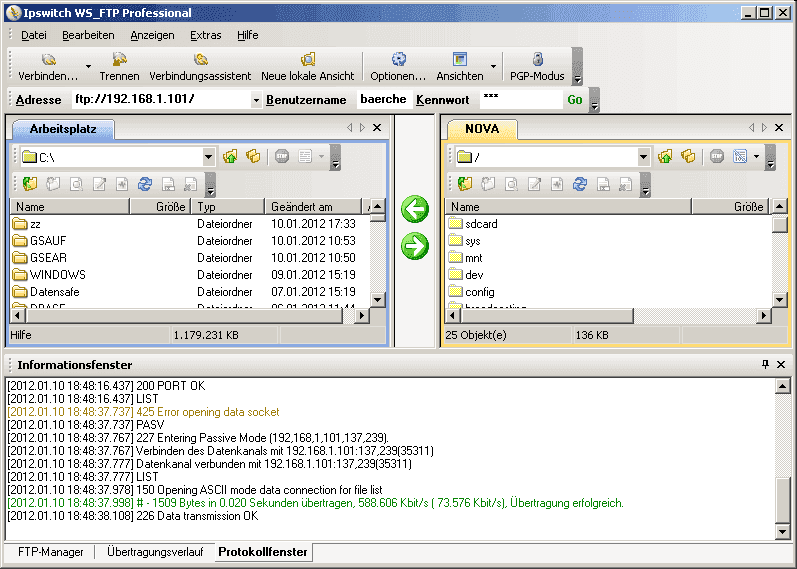Select the sdcard remote folder
Image resolution: width=797 pixels, height=569 pixels.
[x=473, y=224]
